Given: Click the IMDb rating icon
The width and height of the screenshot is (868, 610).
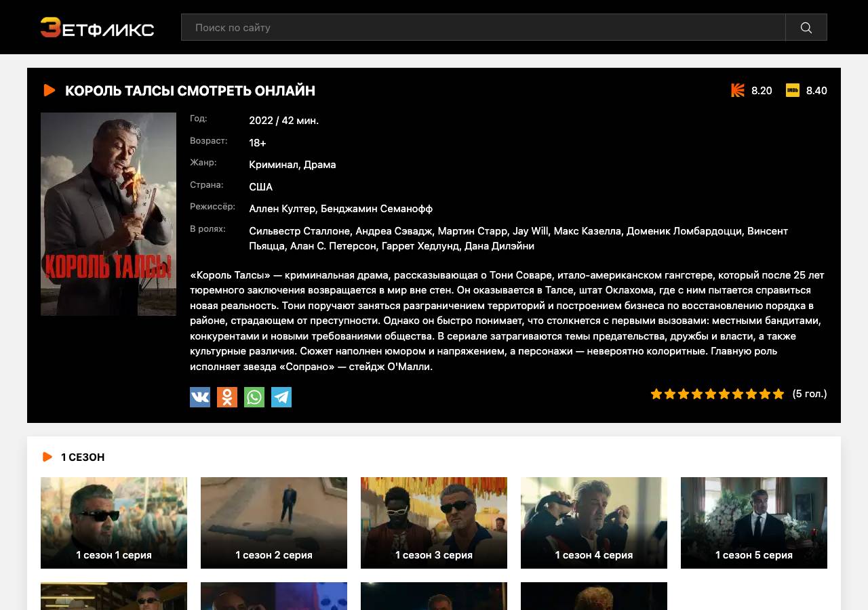Looking at the screenshot, I should [x=793, y=90].
